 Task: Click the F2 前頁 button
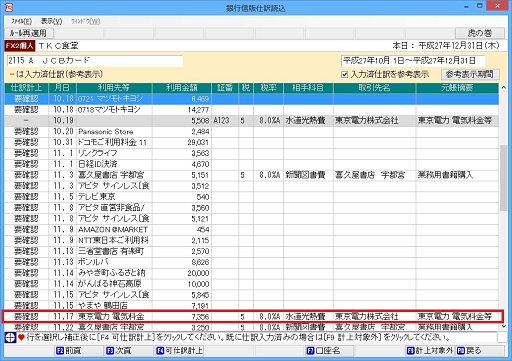78,351
